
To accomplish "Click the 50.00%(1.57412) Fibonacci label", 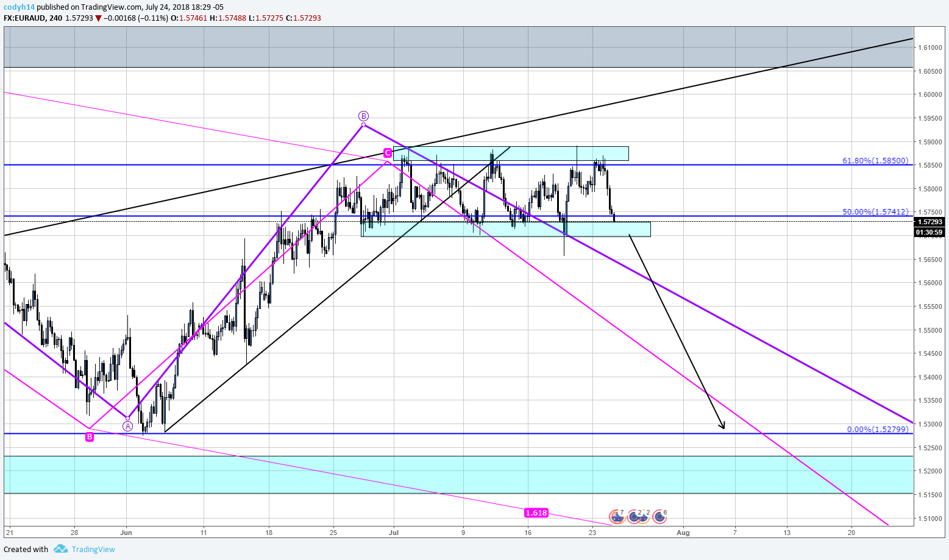I will [875, 211].
